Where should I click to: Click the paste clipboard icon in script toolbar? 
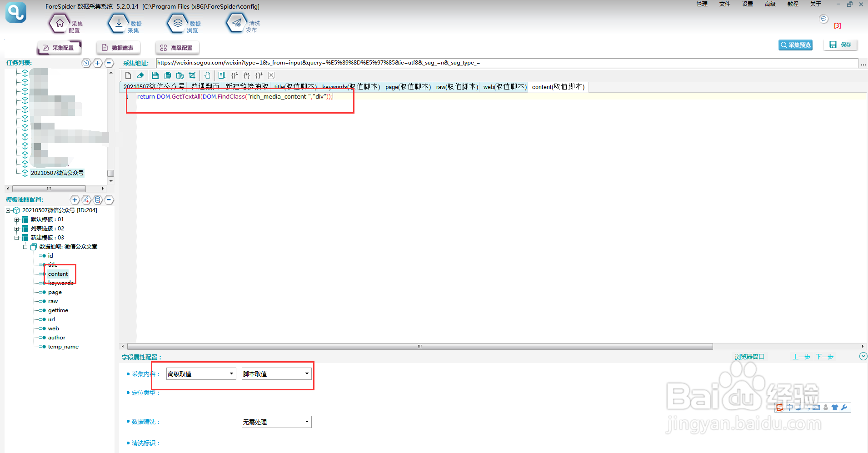click(180, 75)
